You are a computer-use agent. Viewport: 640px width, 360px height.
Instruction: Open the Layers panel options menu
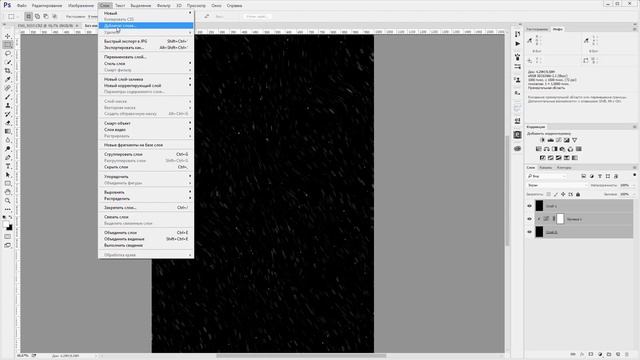coord(635,167)
